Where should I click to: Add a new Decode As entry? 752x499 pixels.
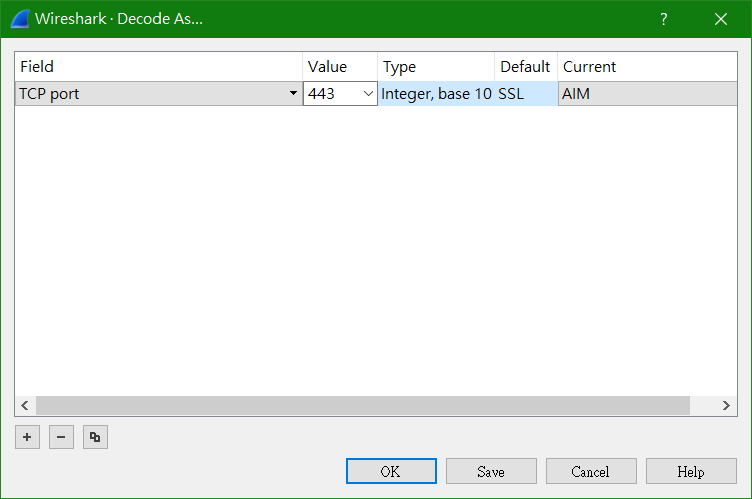click(27, 437)
